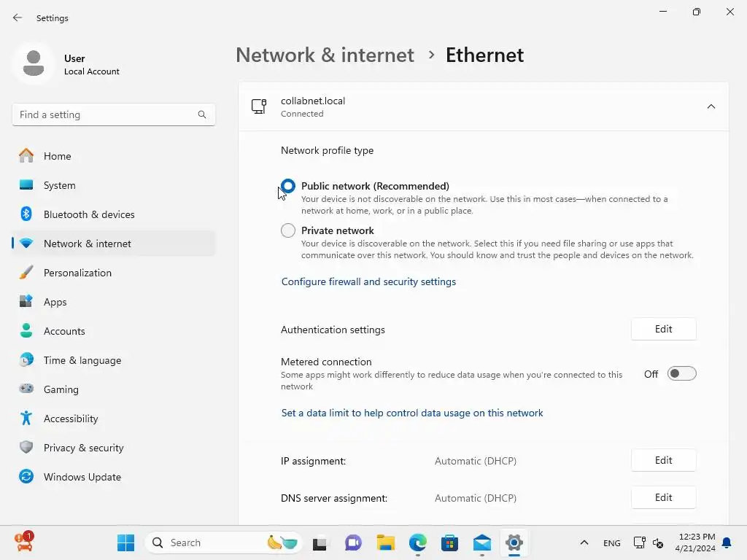747x560 pixels.
Task: Click Edit for IP assignment
Action: tap(663, 461)
